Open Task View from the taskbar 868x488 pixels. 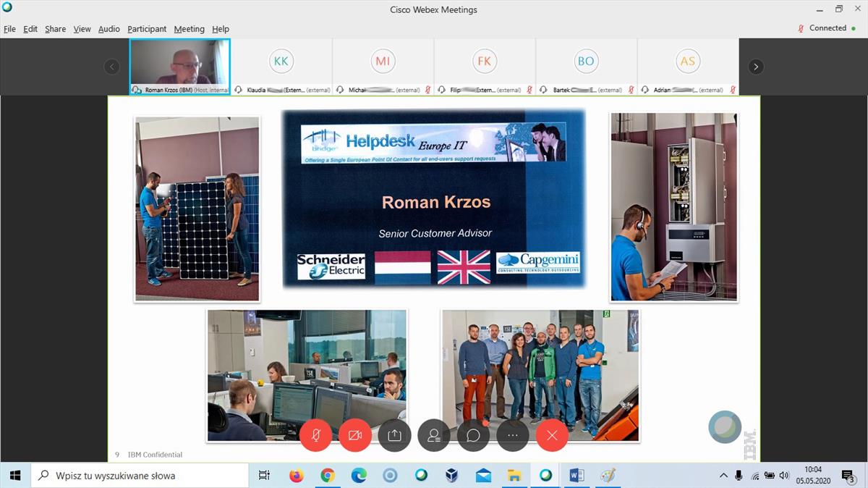264,476
